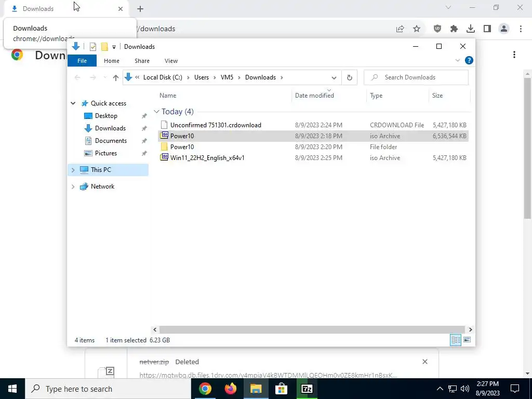The image size is (532, 399).
Task: Close the Downloads Chrome tab
Action: pos(121,9)
